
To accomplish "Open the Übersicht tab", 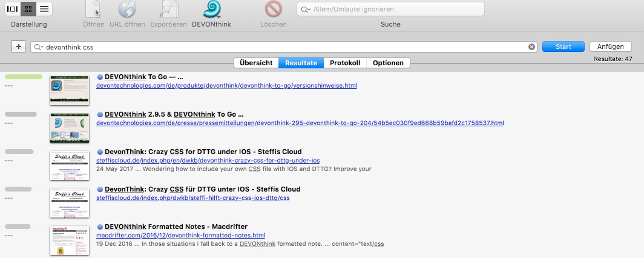I will [x=255, y=63].
